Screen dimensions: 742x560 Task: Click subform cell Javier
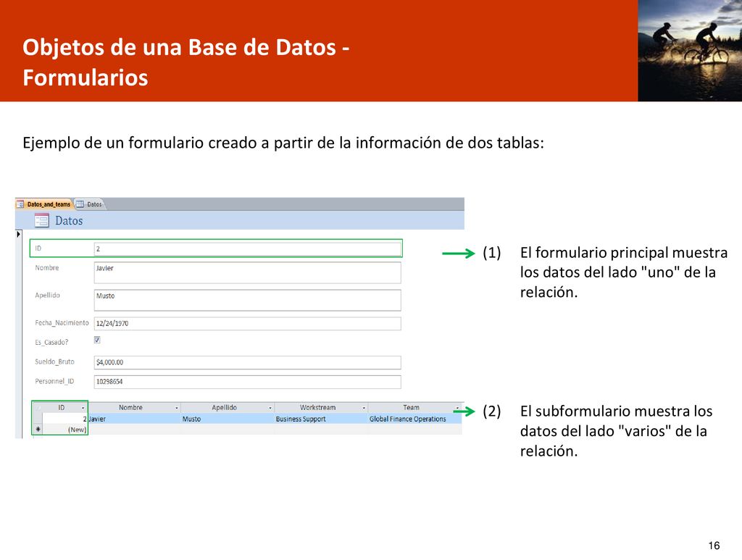(134, 419)
